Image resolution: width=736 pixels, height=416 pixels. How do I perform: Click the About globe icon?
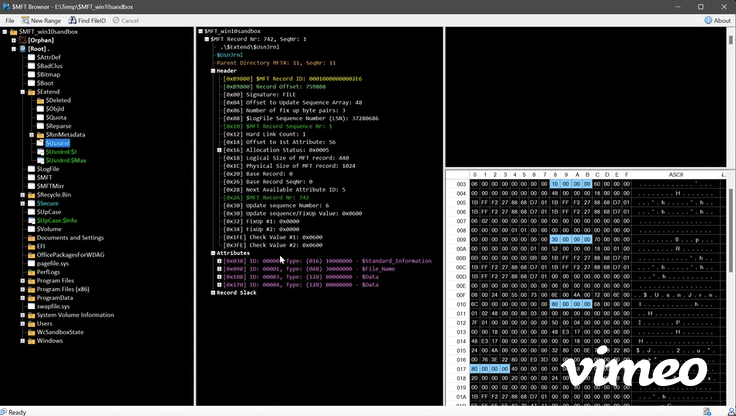pos(706,20)
